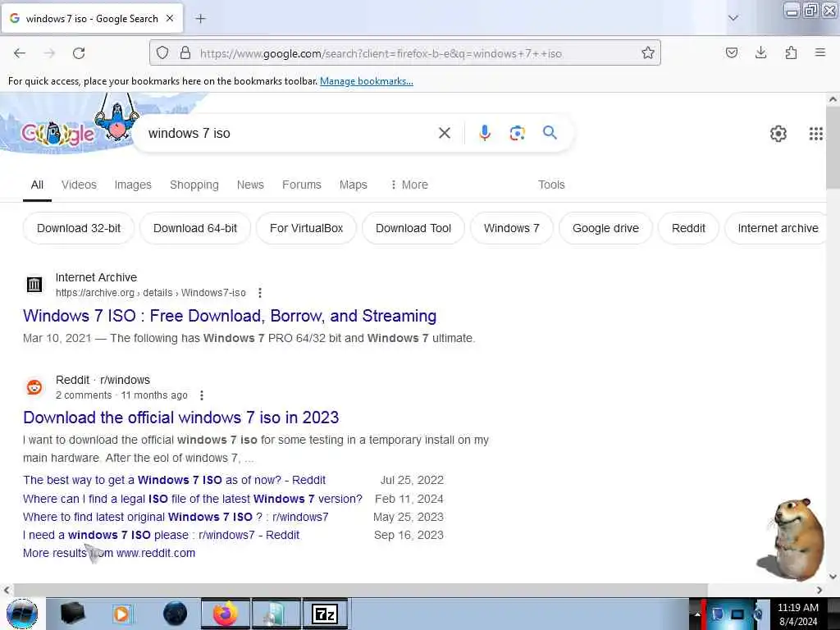The width and height of the screenshot is (840, 630).
Task: Switch to the Forums tab
Action: tap(302, 185)
